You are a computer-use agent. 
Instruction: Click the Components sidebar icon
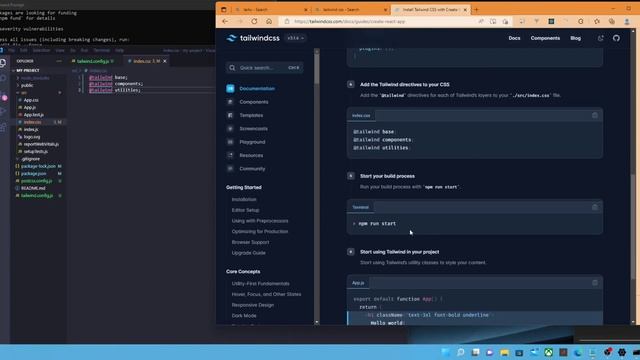[230, 102]
